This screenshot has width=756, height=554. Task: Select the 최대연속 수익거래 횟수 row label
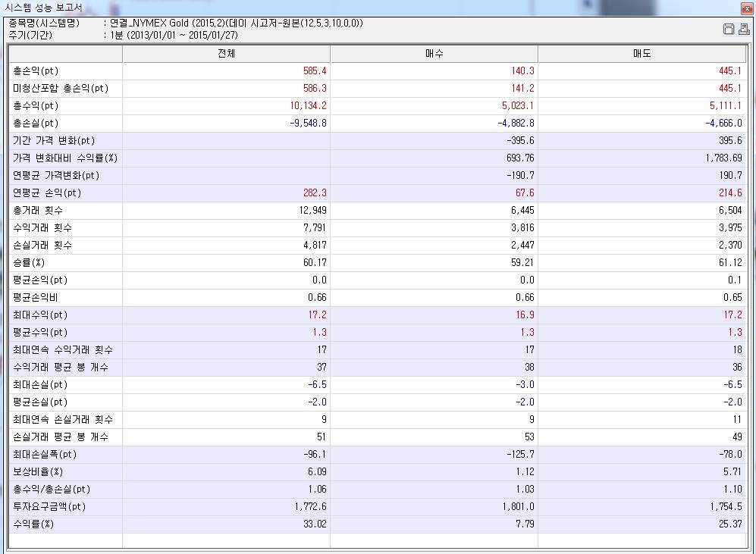coord(63,350)
